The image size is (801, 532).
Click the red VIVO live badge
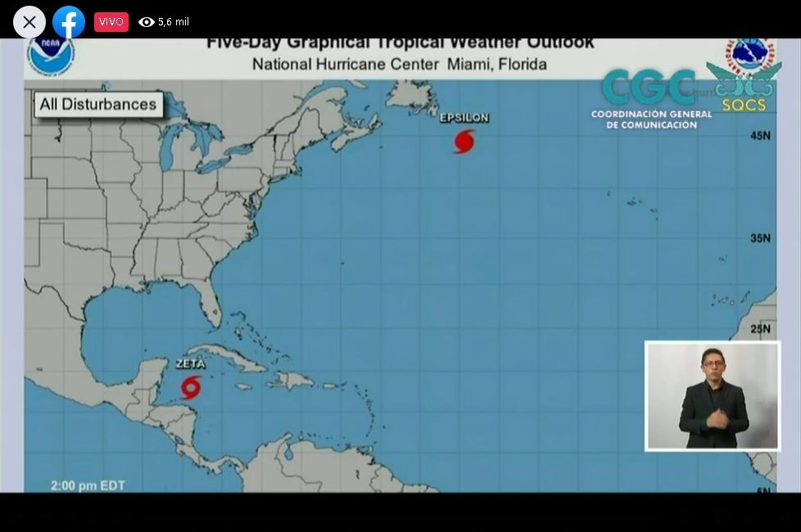(111, 22)
